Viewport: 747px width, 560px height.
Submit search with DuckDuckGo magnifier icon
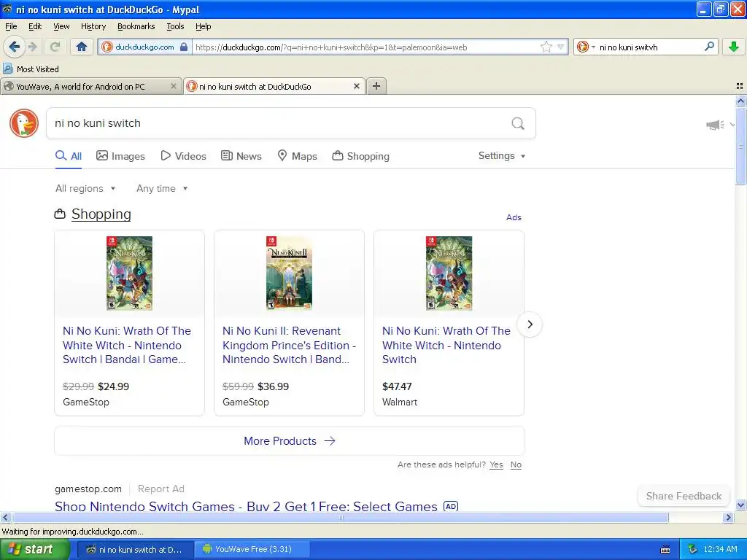tap(518, 123)
